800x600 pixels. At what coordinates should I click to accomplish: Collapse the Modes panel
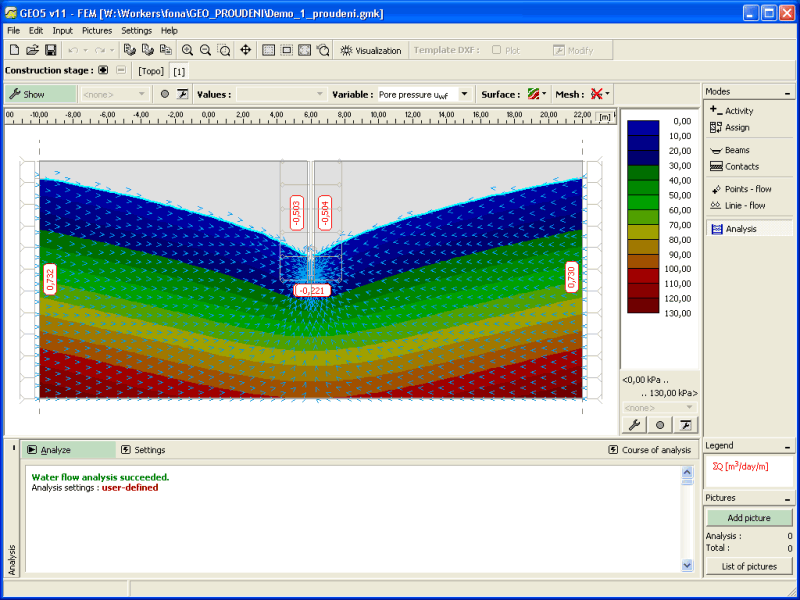787,92
